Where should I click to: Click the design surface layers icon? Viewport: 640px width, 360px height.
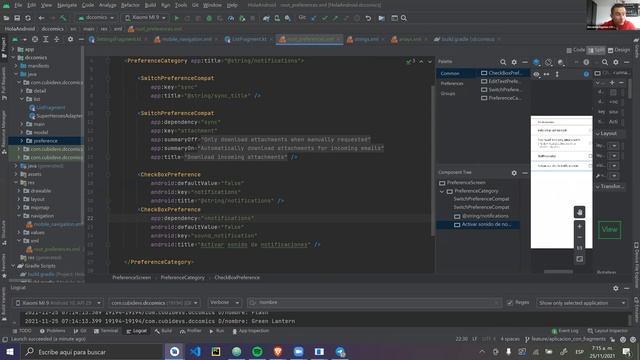pos(536,62)
